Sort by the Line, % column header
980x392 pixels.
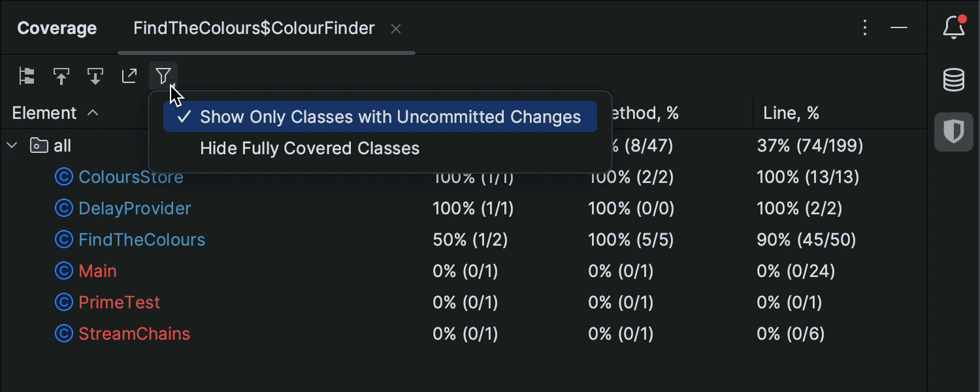point(791,113)
